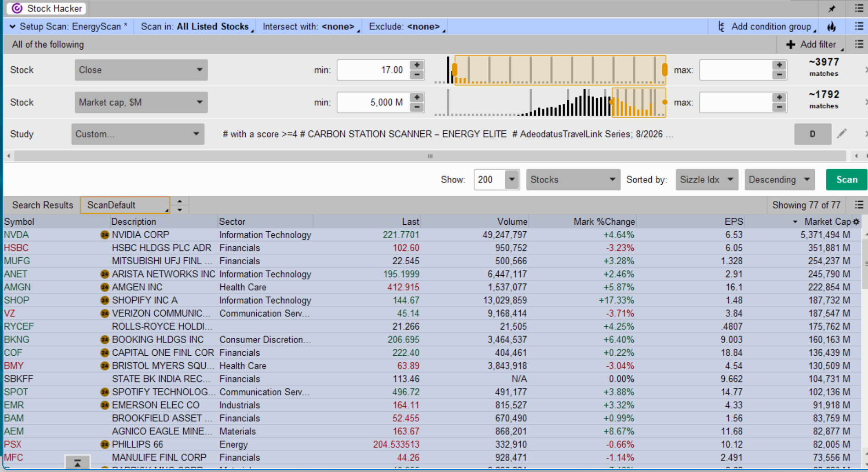Click Add condition group
Viewport: 868px width, 472px height.
pos(767,27)
